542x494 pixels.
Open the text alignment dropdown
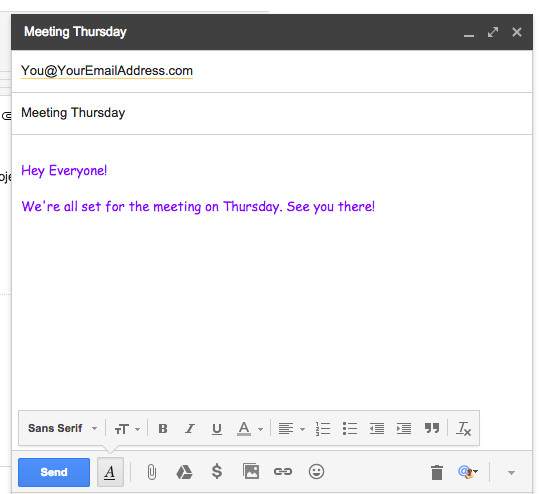pos(291,429)
